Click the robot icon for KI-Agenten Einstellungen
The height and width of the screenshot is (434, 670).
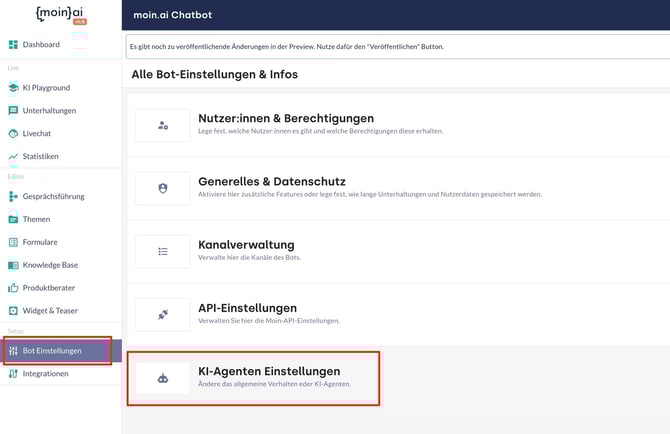(163, 378)
